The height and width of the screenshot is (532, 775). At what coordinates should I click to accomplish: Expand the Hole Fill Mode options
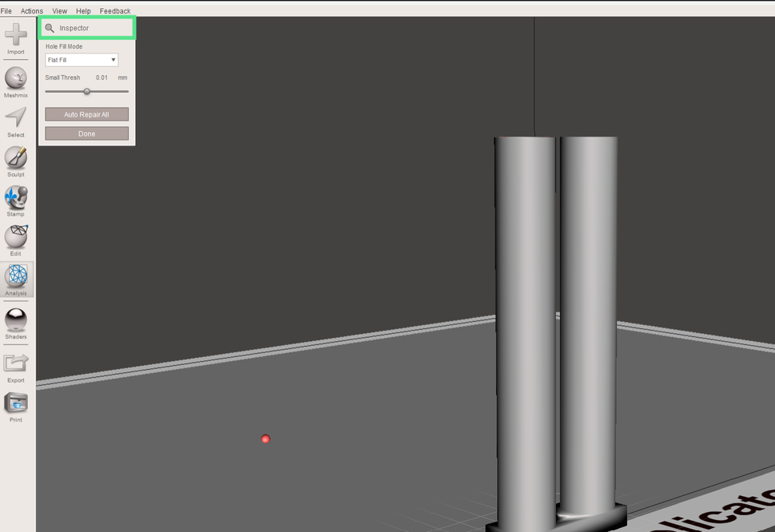113,59
